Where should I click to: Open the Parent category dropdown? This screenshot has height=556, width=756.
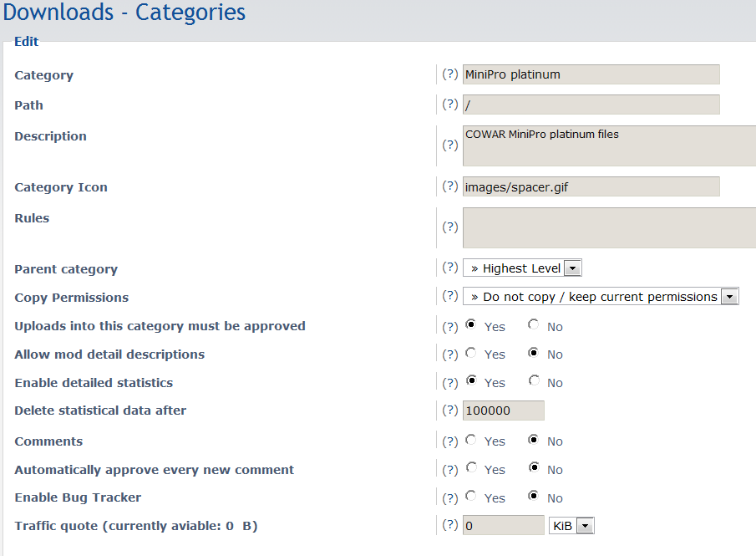click(x=522, y=268)
